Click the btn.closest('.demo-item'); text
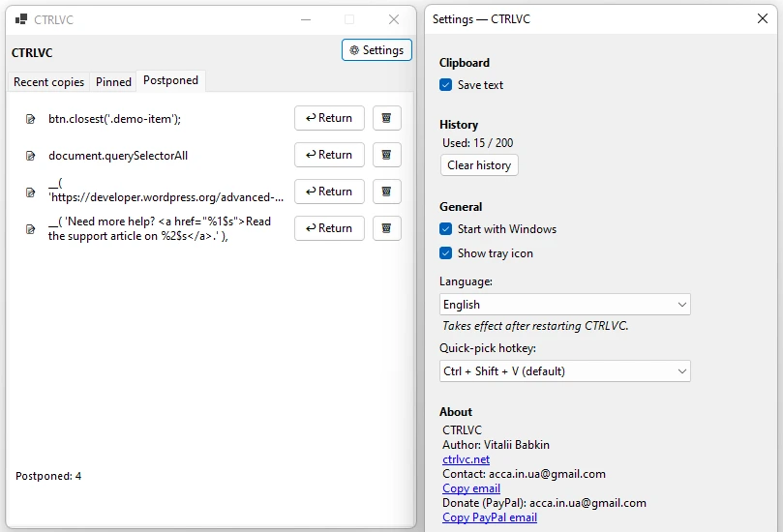This screenshot has height=532, width=783. [x=115, y=119]
